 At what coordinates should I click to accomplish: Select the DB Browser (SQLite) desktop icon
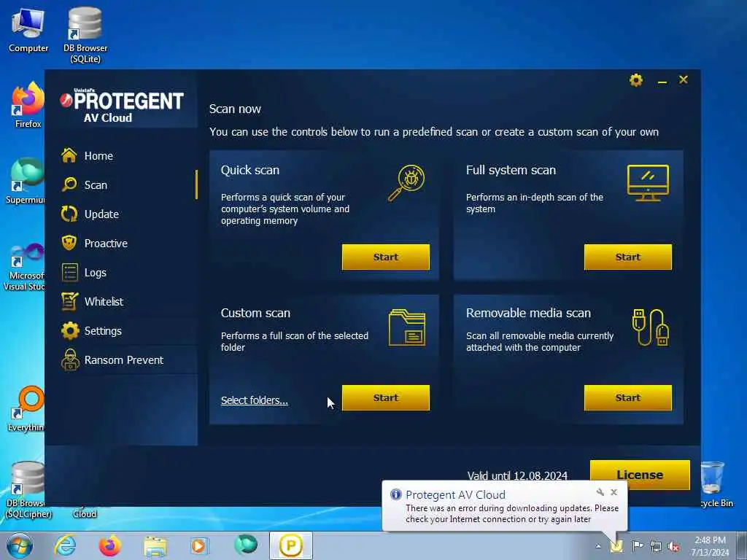pyautogui.click(x=85, y=35)
